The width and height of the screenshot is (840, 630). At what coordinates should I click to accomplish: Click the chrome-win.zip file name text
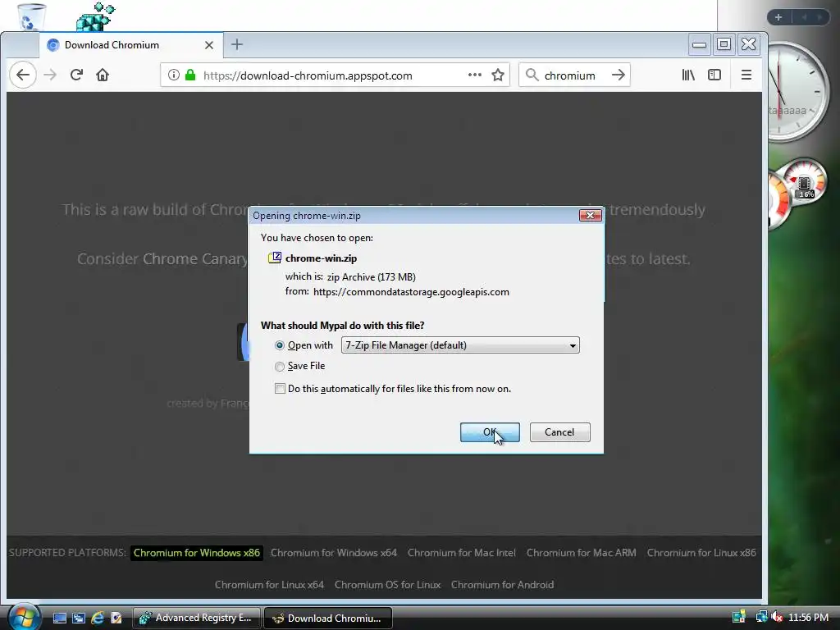[x=321, y=258]
